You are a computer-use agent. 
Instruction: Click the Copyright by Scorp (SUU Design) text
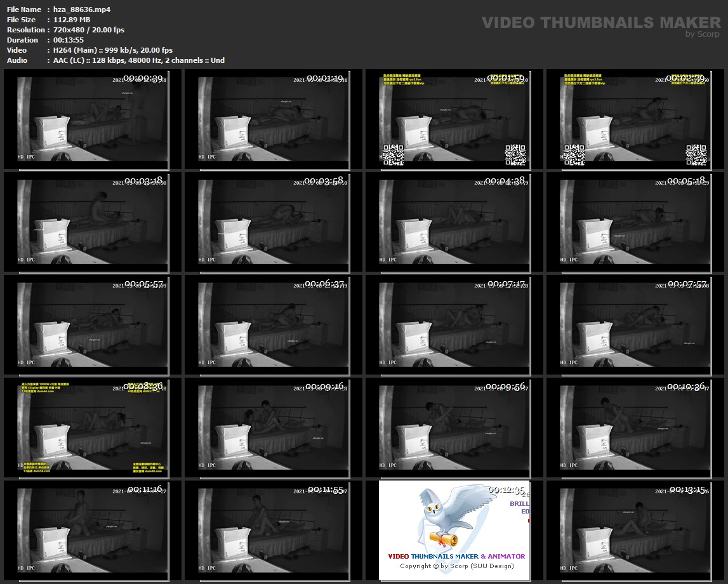click(x=456, y=566)
